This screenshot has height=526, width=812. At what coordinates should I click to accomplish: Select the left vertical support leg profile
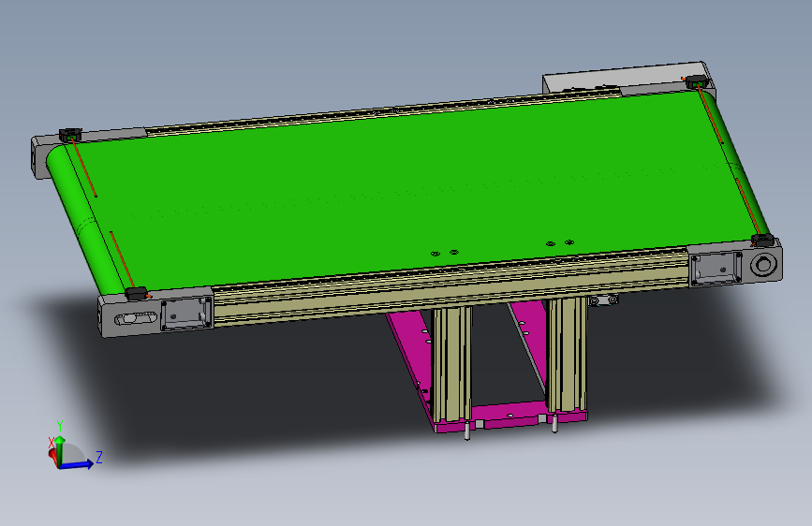[x=451, y=362]
